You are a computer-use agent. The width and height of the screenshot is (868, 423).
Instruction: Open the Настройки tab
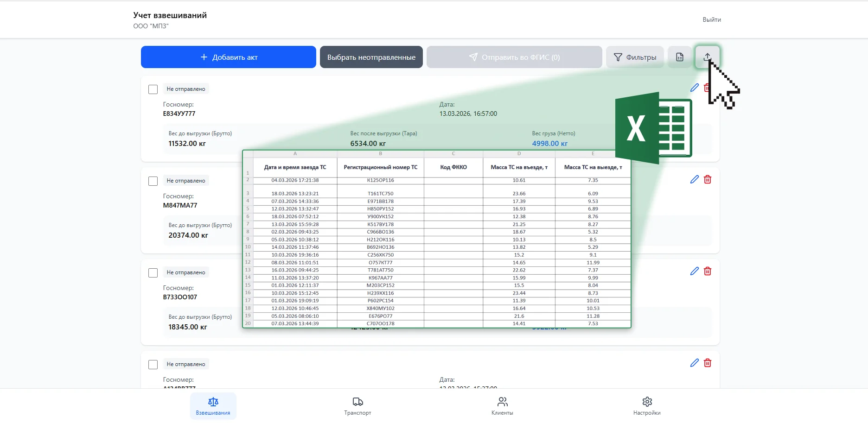pyautogui.click(x=647, y=406)
